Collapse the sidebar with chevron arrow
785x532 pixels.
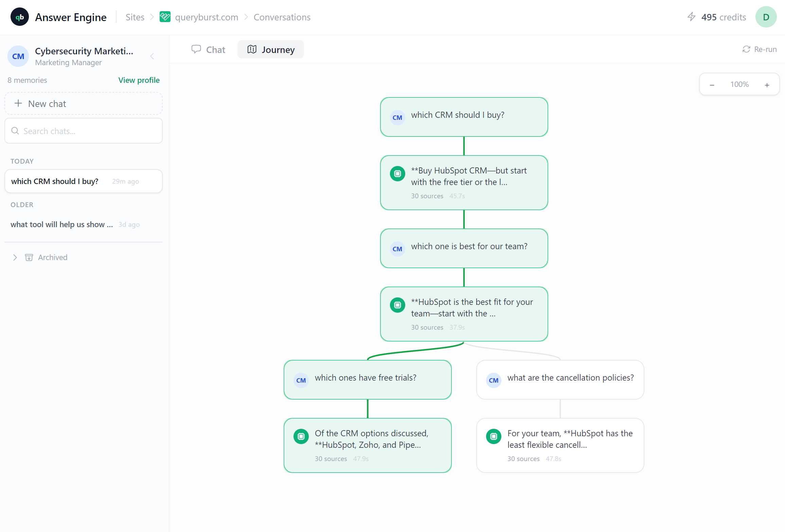152,56
